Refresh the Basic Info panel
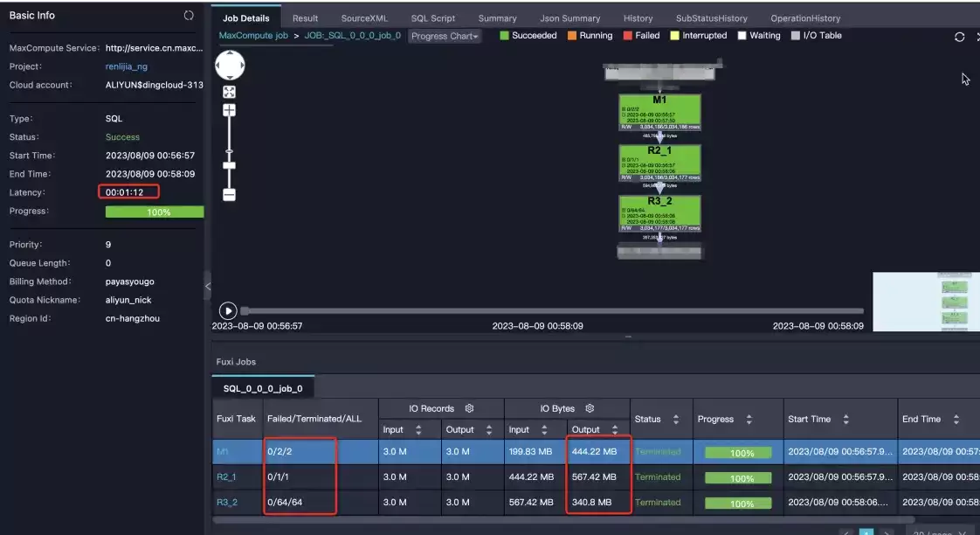This screenshot has width=980, height=535. pyautogui.click(x=188, y=15)
